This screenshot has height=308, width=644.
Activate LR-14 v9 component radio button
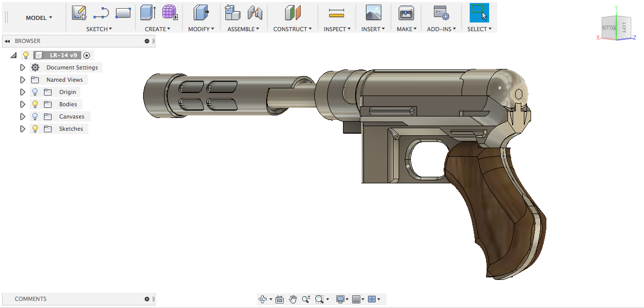point(87,55)
